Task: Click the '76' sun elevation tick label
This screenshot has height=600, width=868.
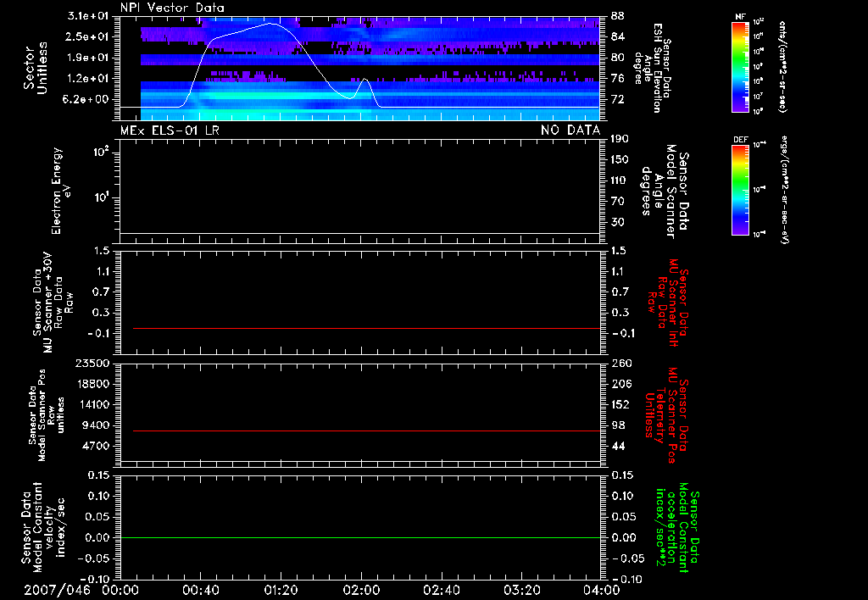Action: click(x=618, y=79)
